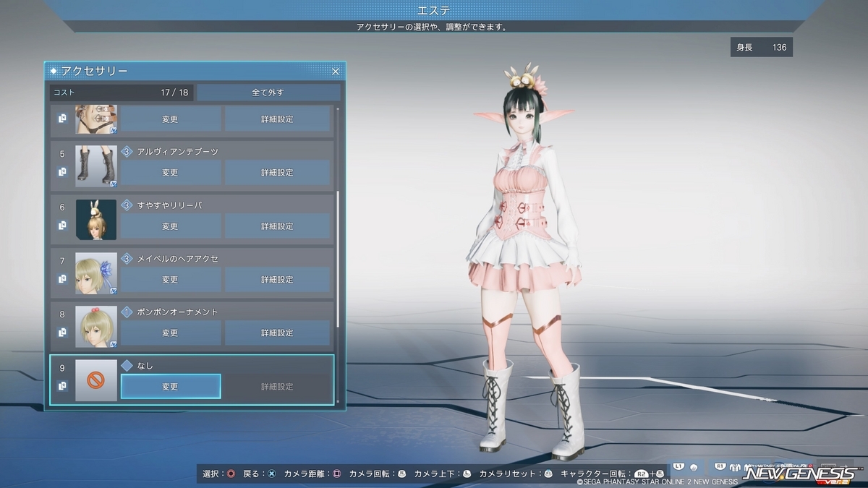Click the copy icon in slot 6

[62, 226]
